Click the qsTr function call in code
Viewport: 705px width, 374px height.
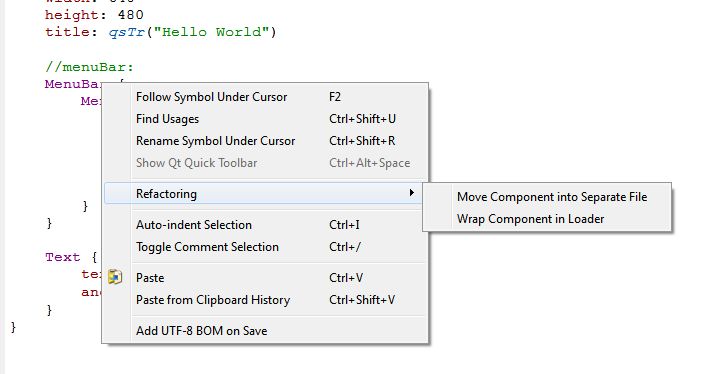pyautogui.click(x=126, y=32)
